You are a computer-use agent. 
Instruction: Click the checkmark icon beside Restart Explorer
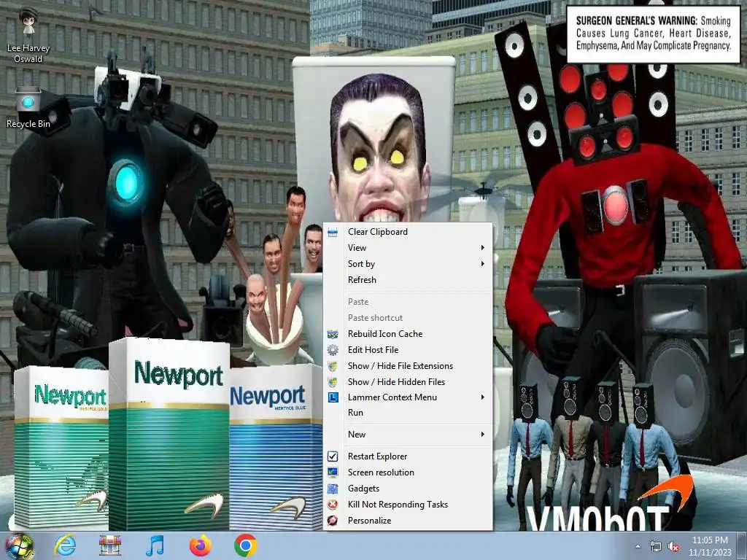pyautogui.click(x=333, y=456)
